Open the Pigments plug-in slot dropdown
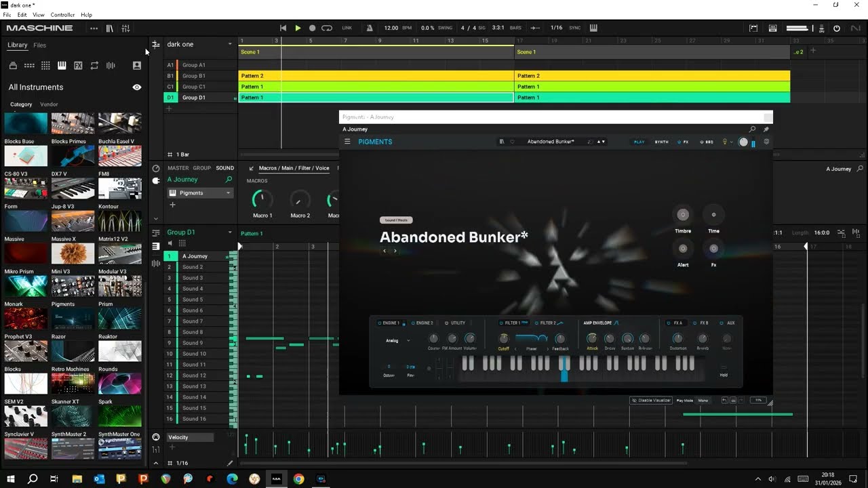Image resolution: width=868 pixels, height=488 pixels. pyautogui.click(x=229, y=193)
